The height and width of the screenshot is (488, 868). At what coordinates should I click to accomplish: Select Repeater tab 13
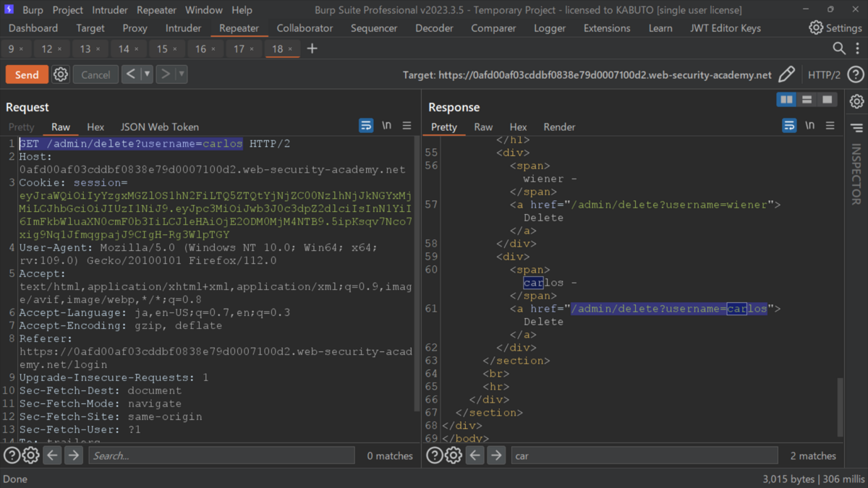point(85,49)
